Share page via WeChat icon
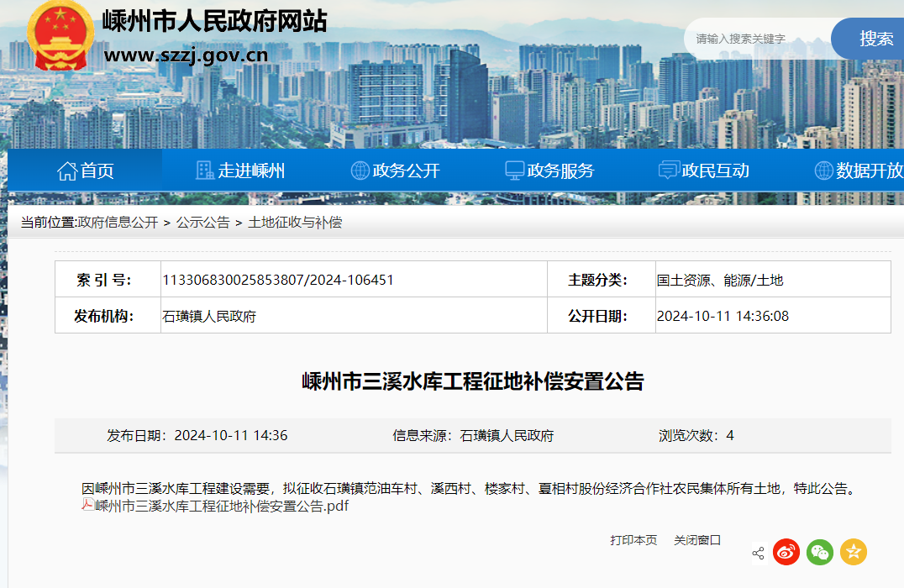 tap(820, 552)
